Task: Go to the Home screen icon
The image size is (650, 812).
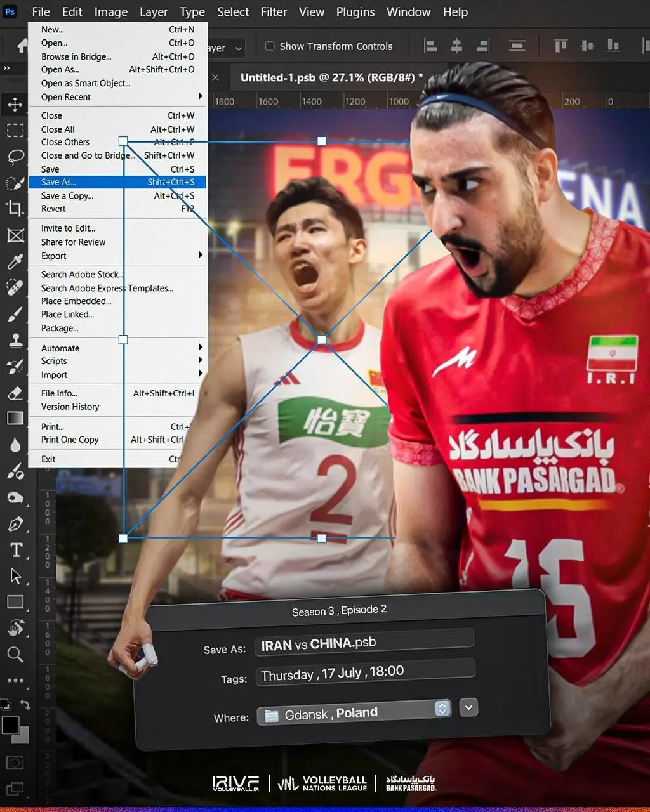Action: (x=23, y=46)
